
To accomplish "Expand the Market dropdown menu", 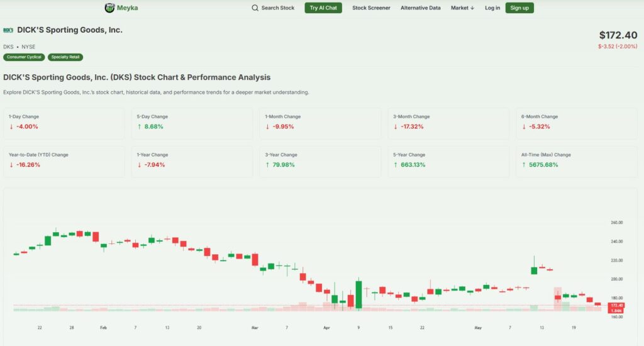I will (x=462, y=8).
